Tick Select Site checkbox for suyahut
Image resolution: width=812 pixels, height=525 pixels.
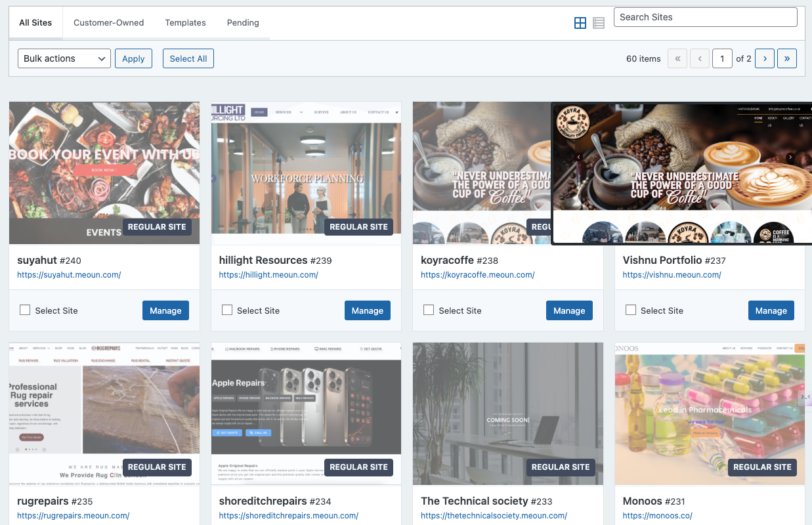tap(25, 310)
